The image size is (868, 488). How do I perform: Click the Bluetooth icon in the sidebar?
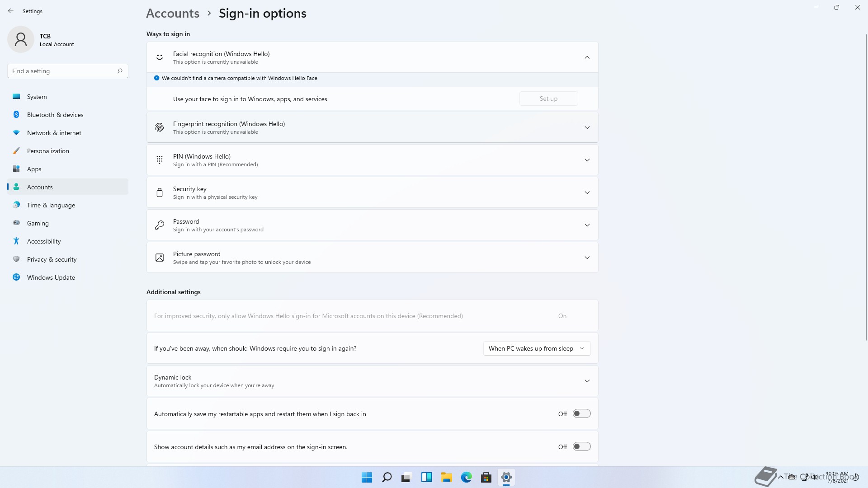tap(16, 114)
